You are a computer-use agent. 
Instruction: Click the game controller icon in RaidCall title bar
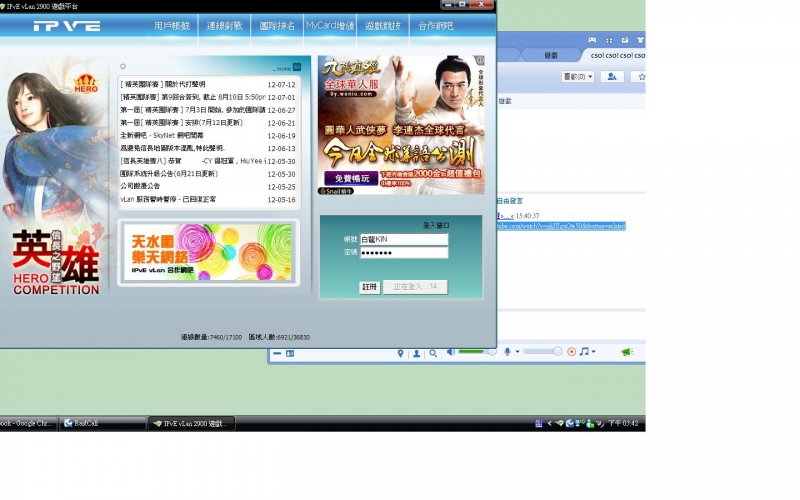(592, 39)
